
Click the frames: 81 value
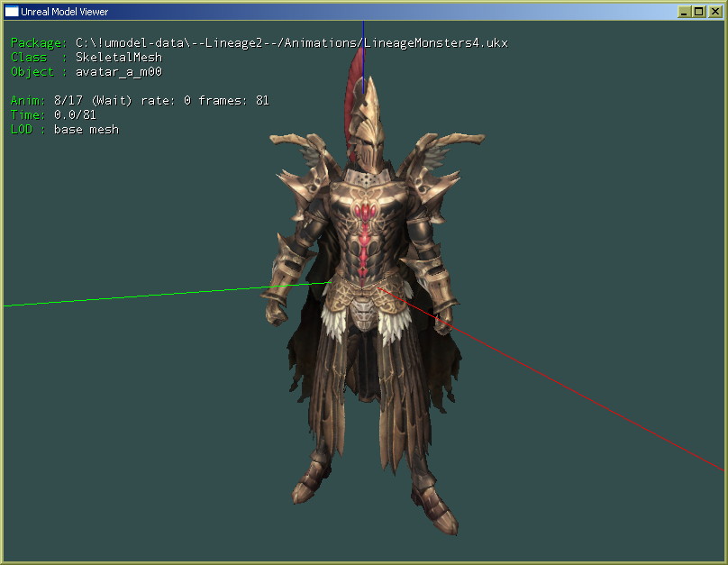[233, 101]
